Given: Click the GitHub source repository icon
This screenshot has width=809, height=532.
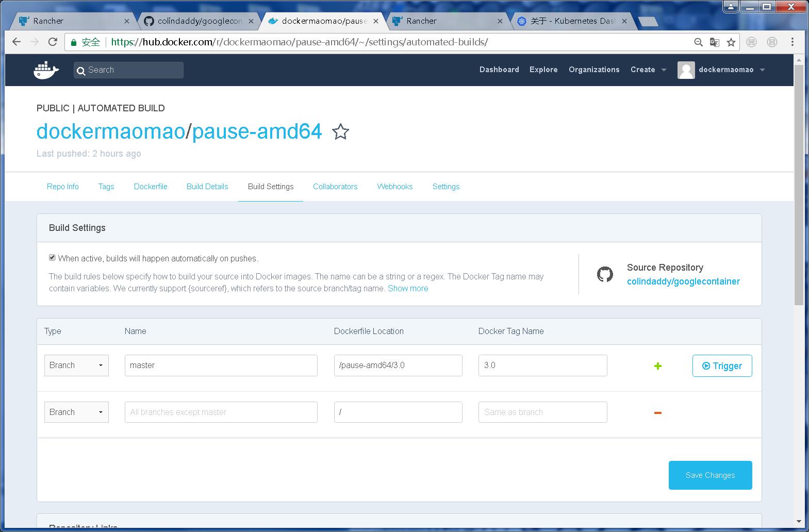Looking at the screenshot, I should pyautogui.click(x=605, y=274).
